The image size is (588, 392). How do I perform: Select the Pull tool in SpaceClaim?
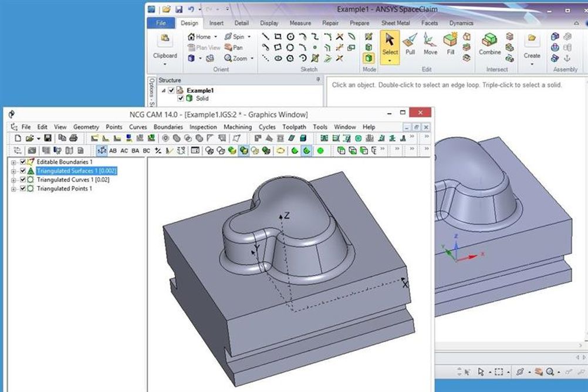click(x=410, y=44)
